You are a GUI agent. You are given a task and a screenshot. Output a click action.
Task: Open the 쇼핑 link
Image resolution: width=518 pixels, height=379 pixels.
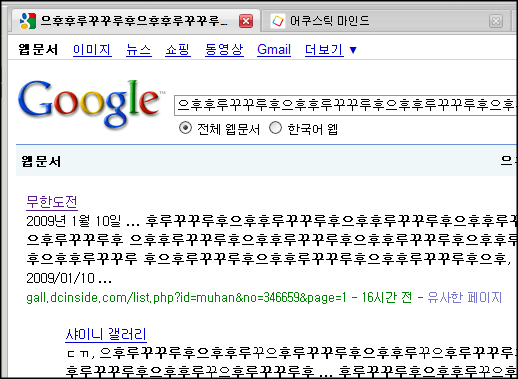pyautogui.click(x=178, y=50)
